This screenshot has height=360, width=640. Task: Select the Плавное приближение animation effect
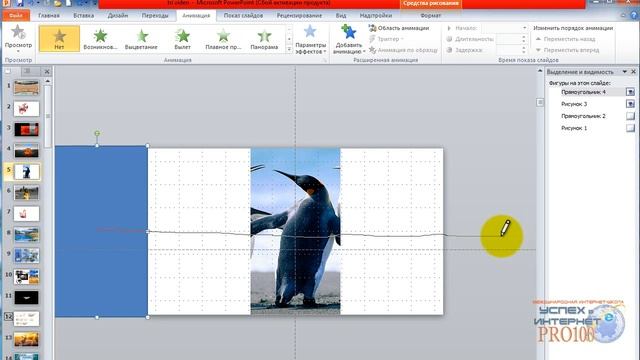tap(223, 38)
